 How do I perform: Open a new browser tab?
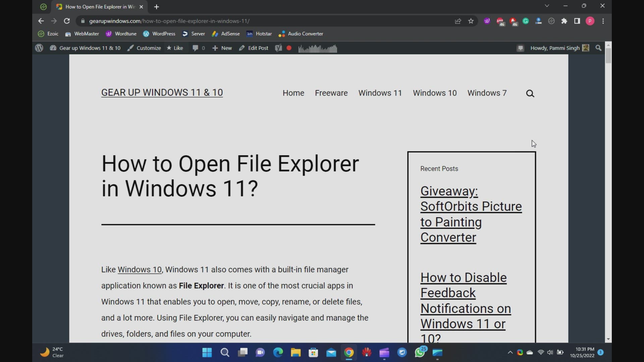click(157, 7)
